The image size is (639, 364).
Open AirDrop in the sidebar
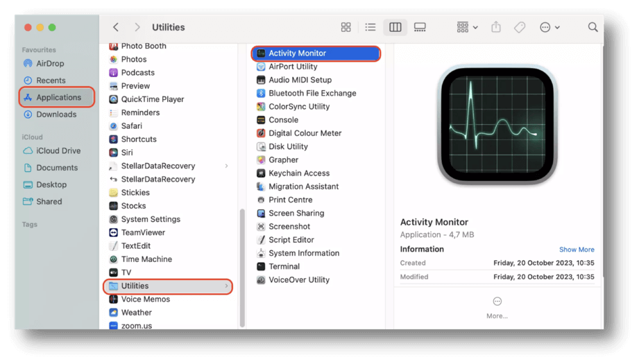point(50,63)
